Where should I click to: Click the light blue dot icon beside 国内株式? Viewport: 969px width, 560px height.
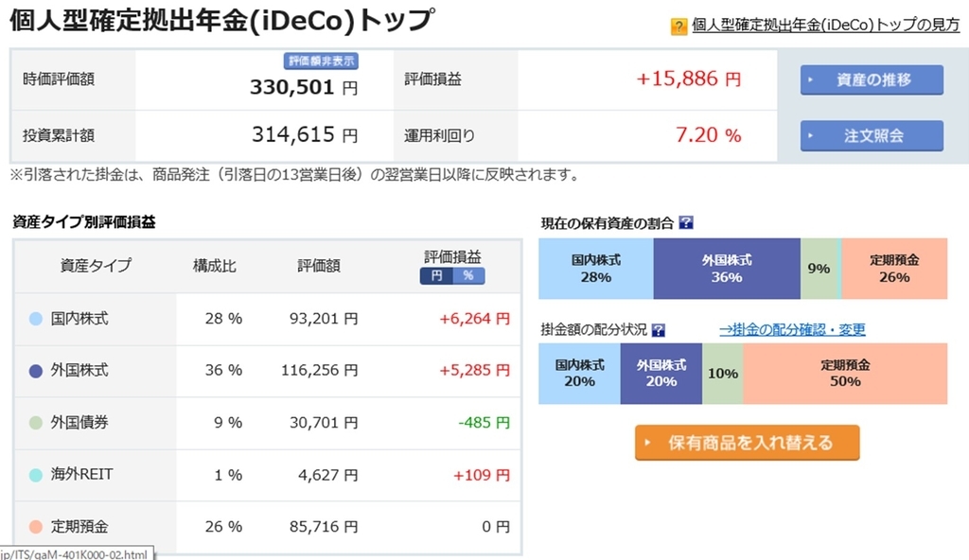pyautogui.click(x=36, y=319)
